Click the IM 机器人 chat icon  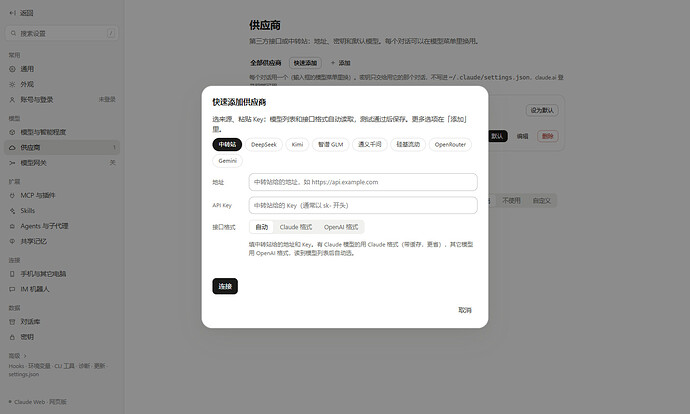pyautogui.click(x=12, y=289)
